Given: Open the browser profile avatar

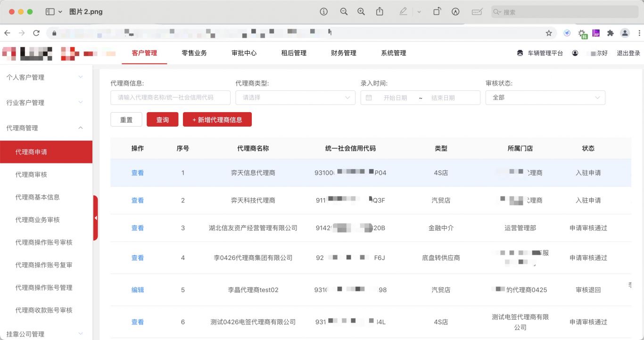Looking at the screenshot, I should pos(625,33).
